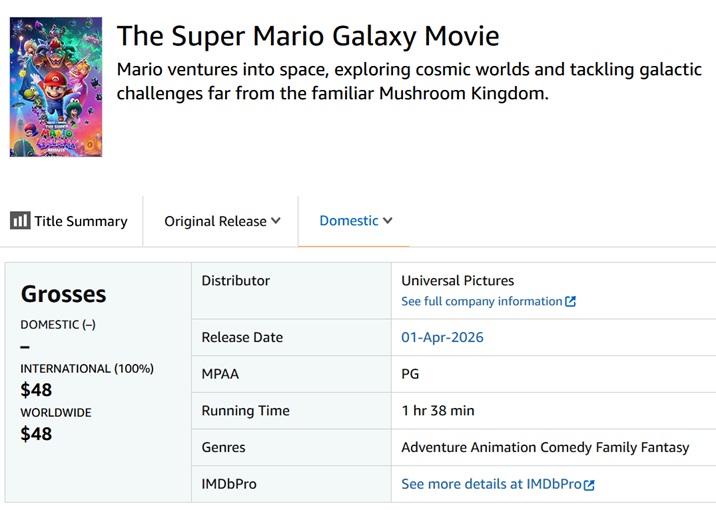Open See full company information link
This screenshot has width=716, height=510.
pyautogui.click(x=482, y=301)
